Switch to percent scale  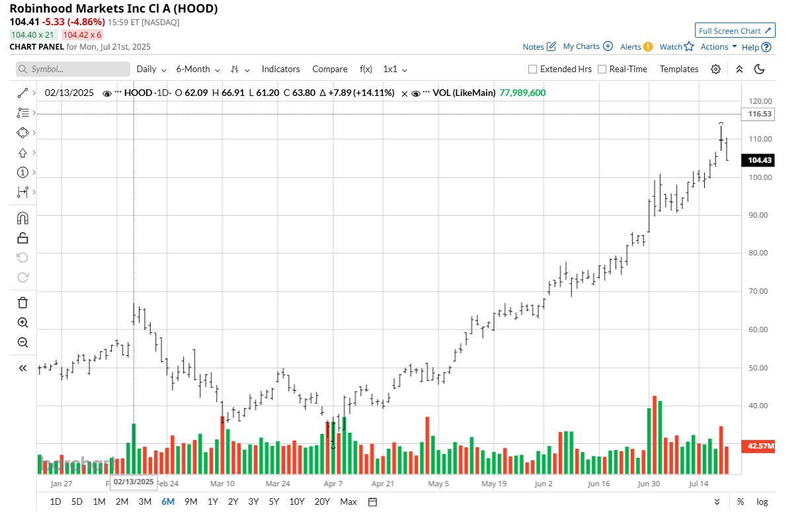[x=740, y=502]
